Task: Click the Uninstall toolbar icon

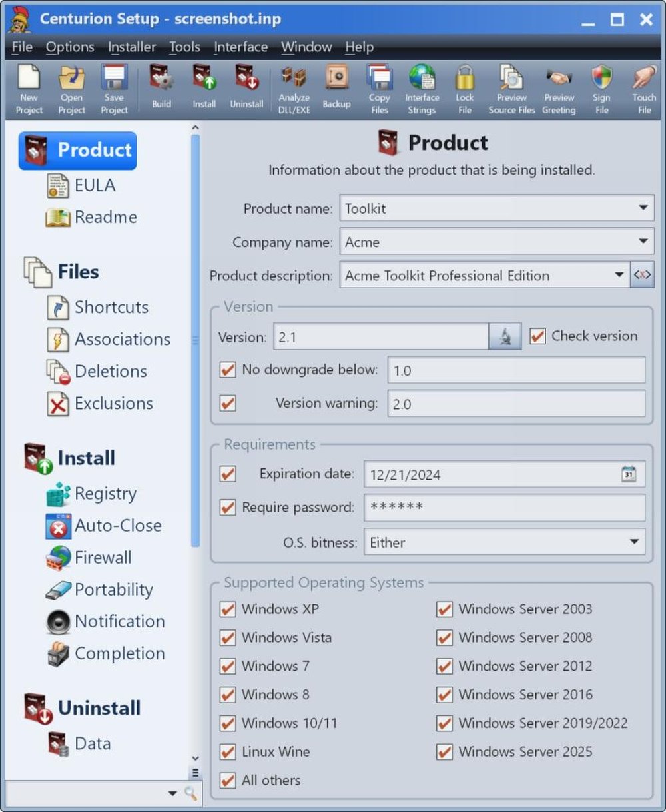Action: pos(247,87)
